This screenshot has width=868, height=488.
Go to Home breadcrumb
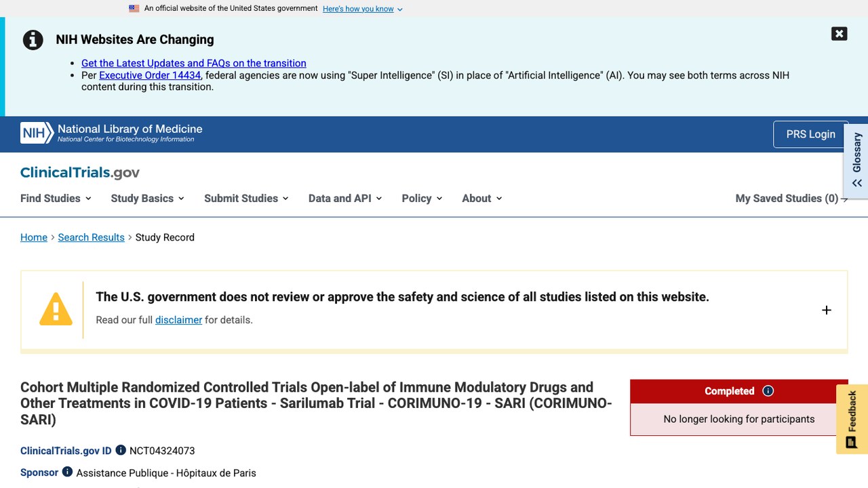point(34,237)
